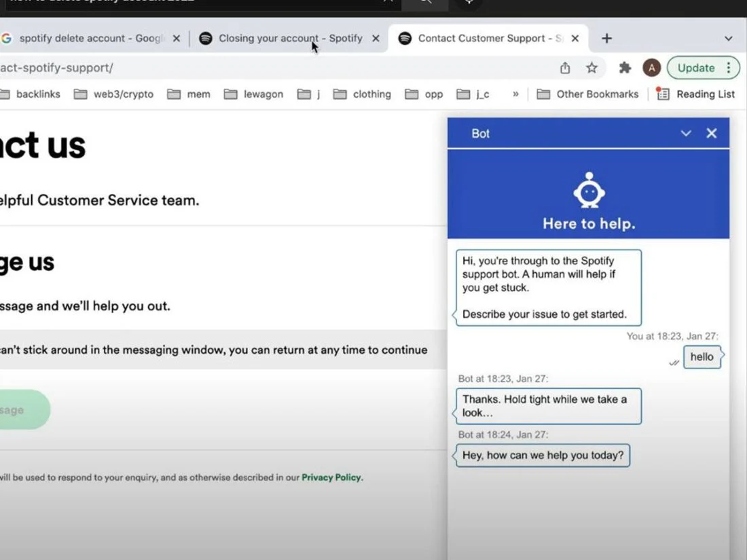Click the Bot title in chat header
This screenshot has width=747, height=560.
480,134
